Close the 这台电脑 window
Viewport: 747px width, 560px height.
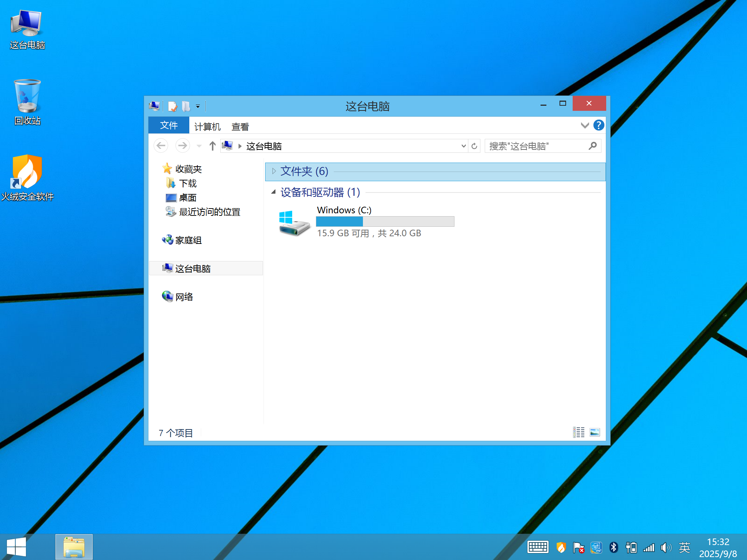589,104
